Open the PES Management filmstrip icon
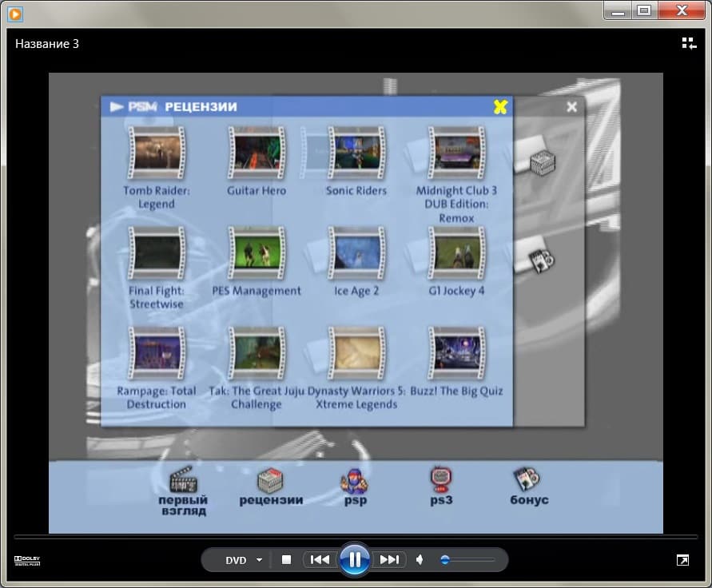Image resolution: width=712 pixels, height=588 pixels. (257, 253)
